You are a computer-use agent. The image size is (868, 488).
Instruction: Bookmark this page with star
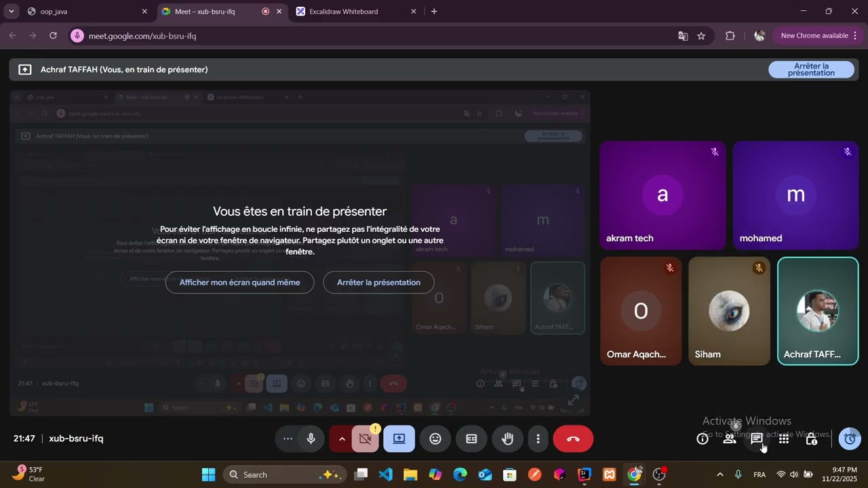(701, 36)
